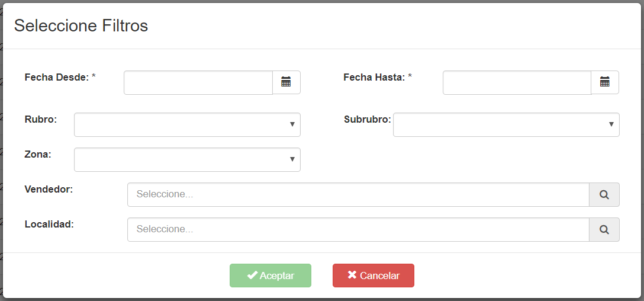Open the Fecha Desde calendar picker
The height and width of the screenshot is (301, 644).
pyautogui.click(x=286, y=82)
